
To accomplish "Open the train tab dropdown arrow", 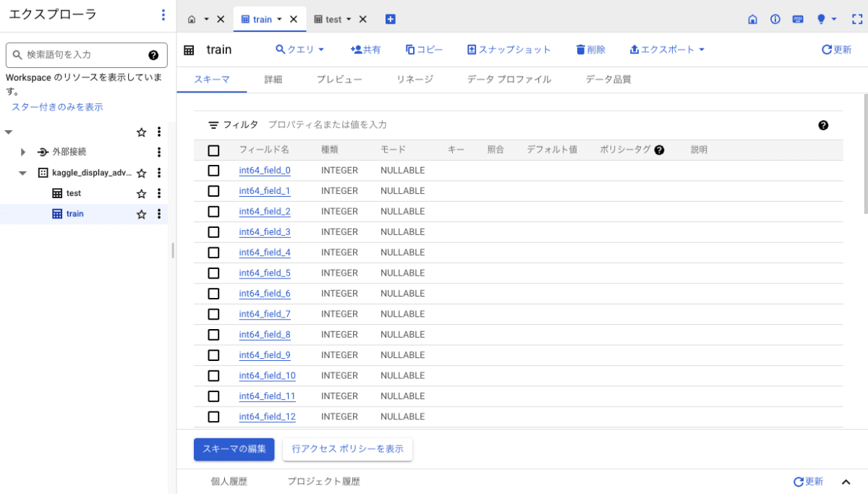I will coord(280,20).
